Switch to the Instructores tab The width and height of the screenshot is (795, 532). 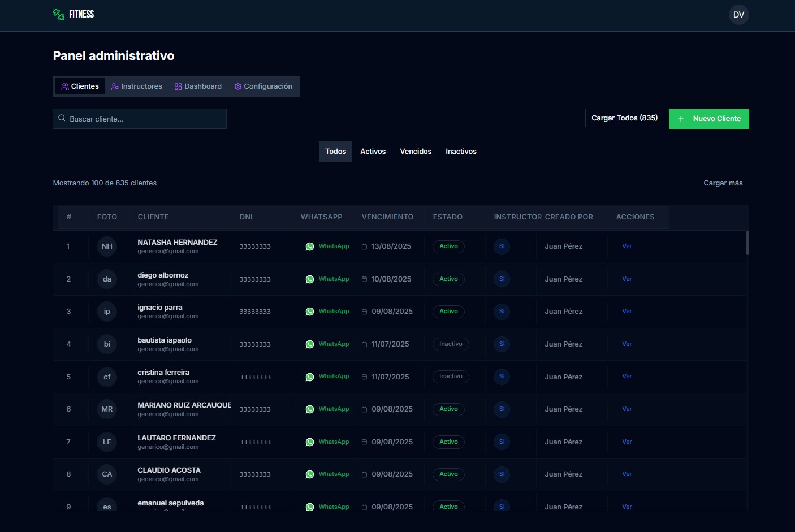pos(137,86)
